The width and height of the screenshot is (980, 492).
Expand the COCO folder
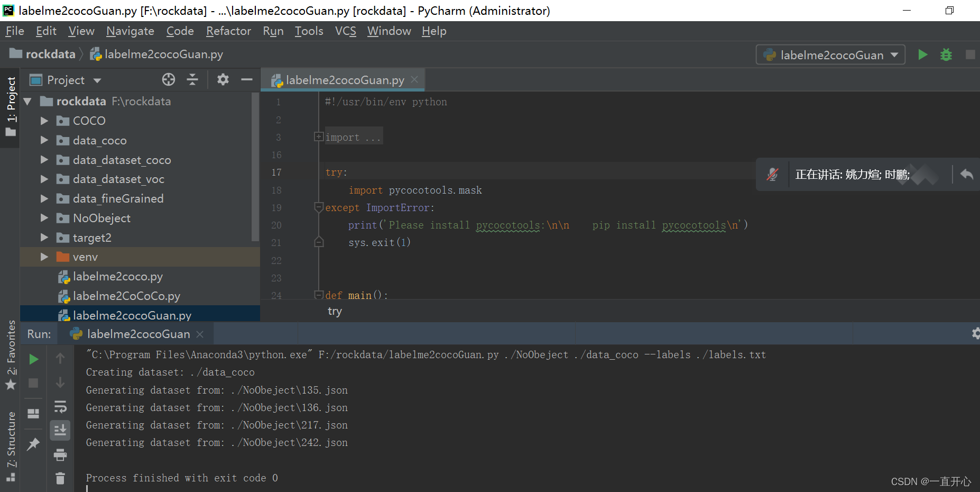point(44,121)
